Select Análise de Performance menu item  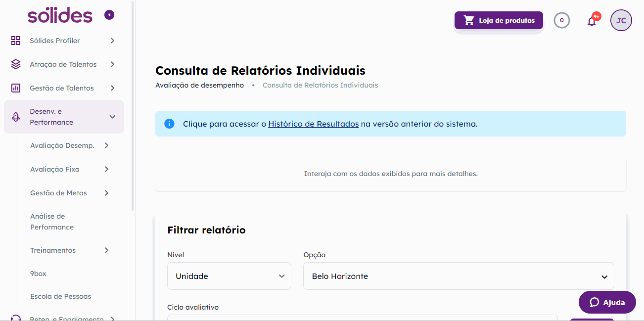[x=52, y=222]
